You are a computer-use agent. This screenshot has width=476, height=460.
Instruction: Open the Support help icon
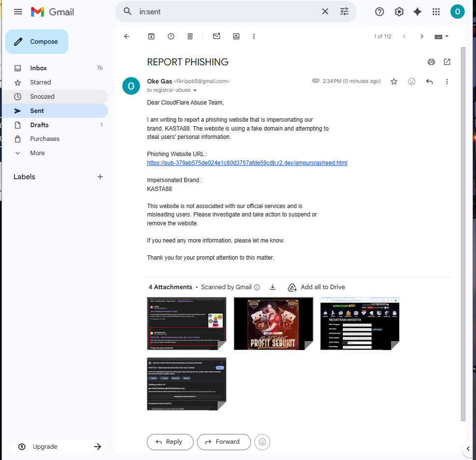click(x=379, y=12)
